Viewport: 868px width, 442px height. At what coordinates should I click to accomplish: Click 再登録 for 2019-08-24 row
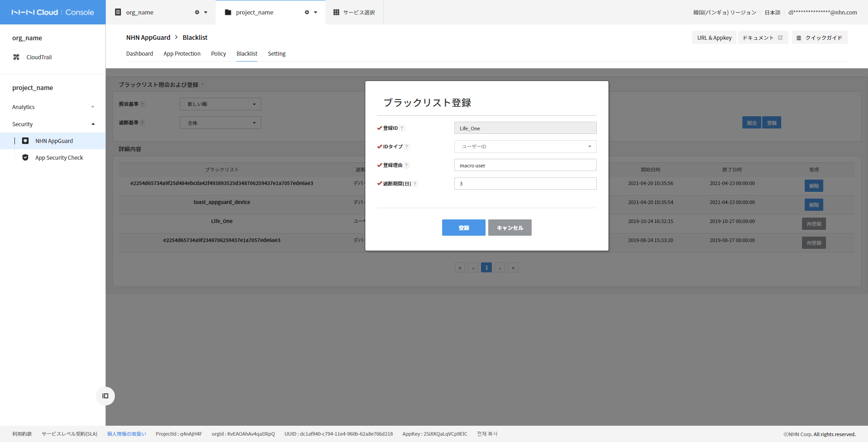[x=814, y=243]
